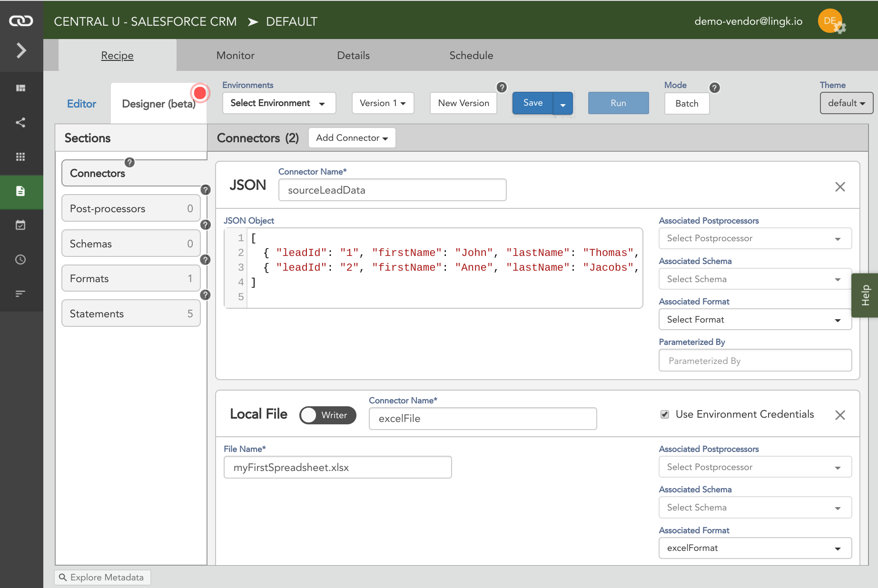This screenshot has width=878, height=588.
Task: Uncheck Use Environment Credentials
Action: pos(665,414)
